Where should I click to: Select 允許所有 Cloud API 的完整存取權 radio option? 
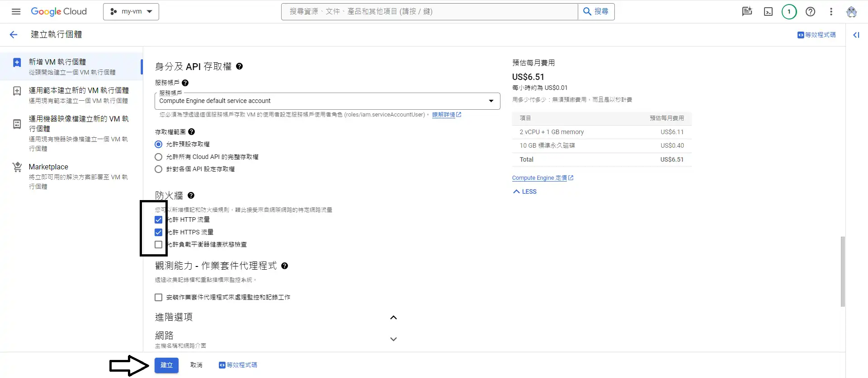click(158, 157)
